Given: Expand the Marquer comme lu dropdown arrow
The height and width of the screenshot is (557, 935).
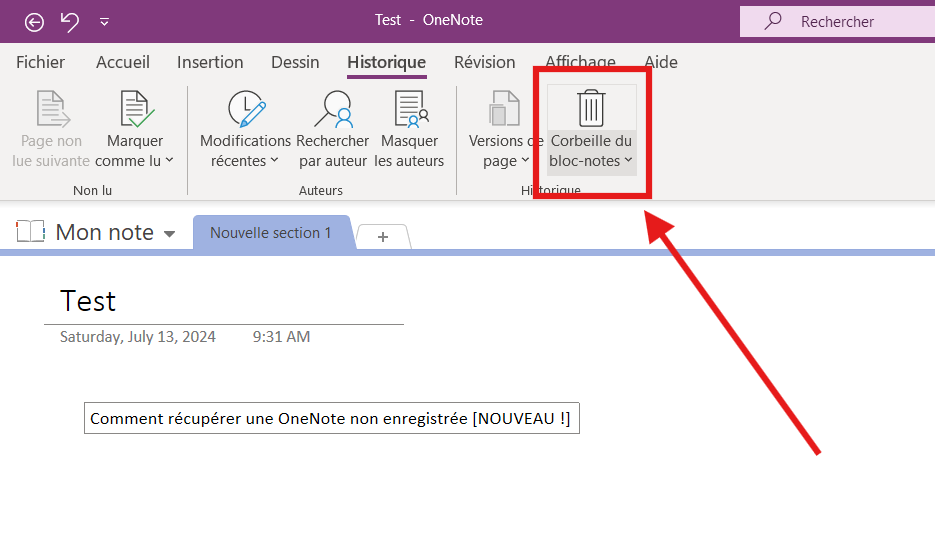Looking at the screenshot, I should point(169,160).
